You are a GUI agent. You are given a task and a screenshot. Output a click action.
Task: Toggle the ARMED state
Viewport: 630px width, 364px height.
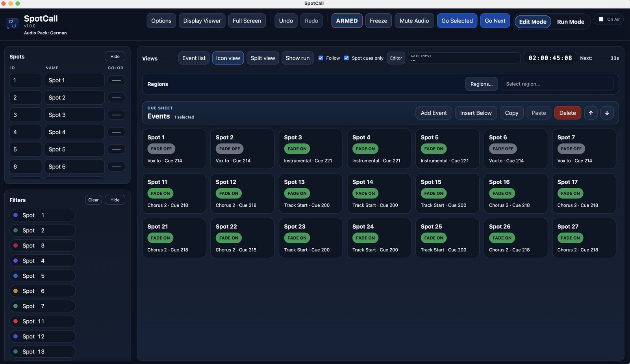coord(347,21)
